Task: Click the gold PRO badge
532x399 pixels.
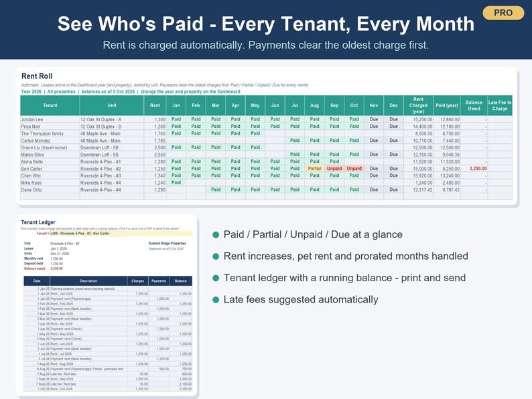Action: [503, 13]
